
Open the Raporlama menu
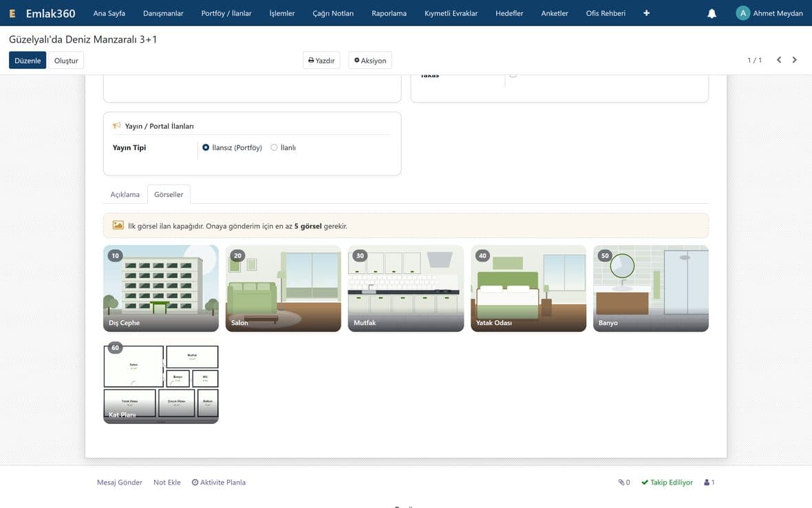[x=389, y=13]
